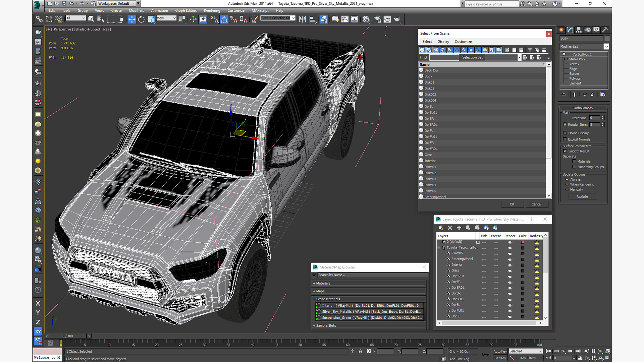
Task: Open the Align tool
Action: point(312,19)
